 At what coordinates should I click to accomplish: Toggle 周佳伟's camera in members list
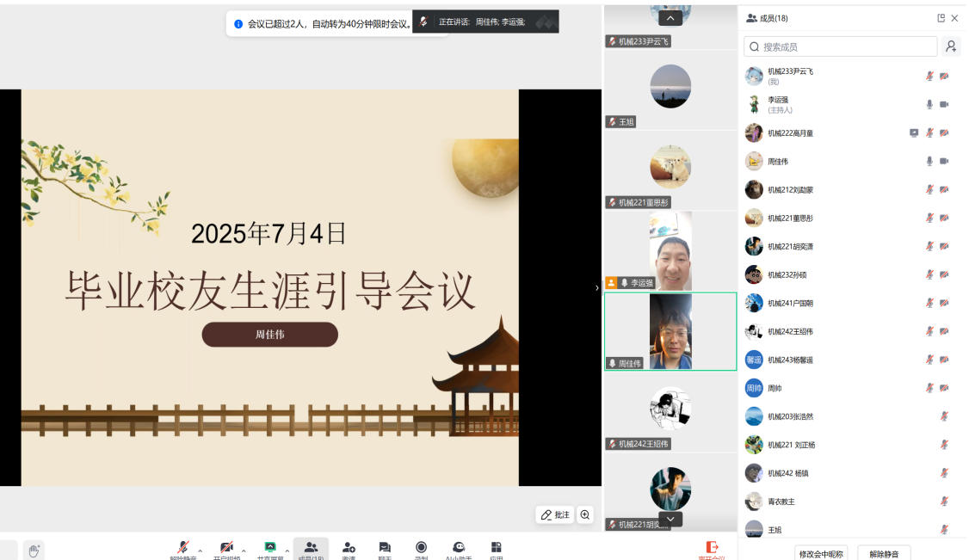944,161
